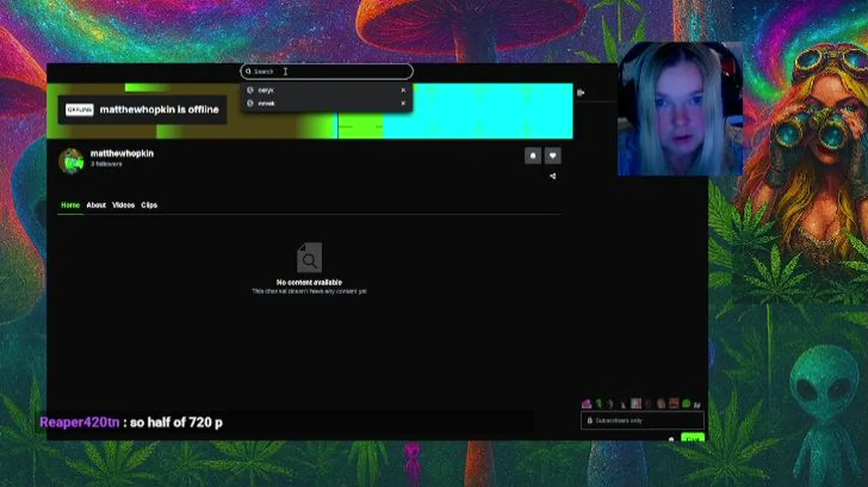868x487 pixels.
Task: Click the magnifier icon in the search bar
Action: 248,72
